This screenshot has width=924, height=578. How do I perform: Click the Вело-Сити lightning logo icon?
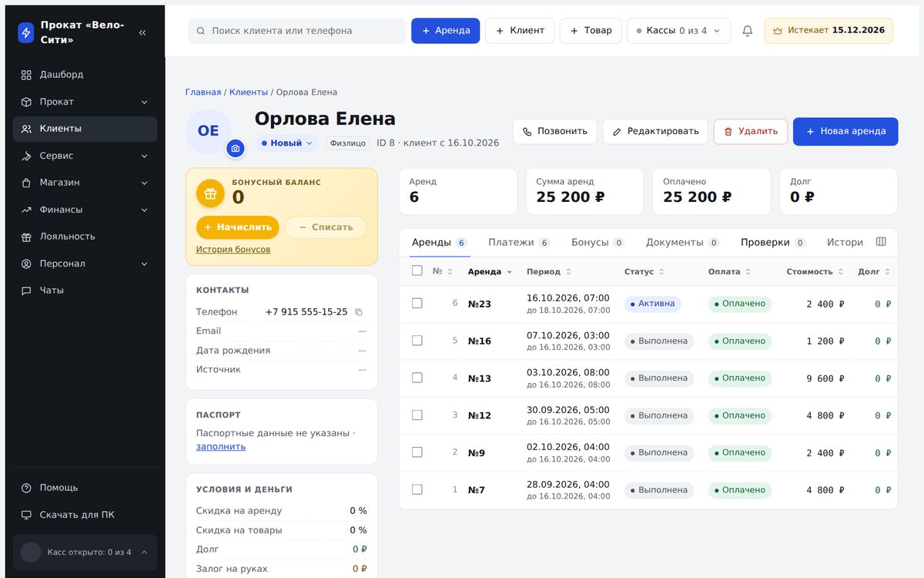26,32
